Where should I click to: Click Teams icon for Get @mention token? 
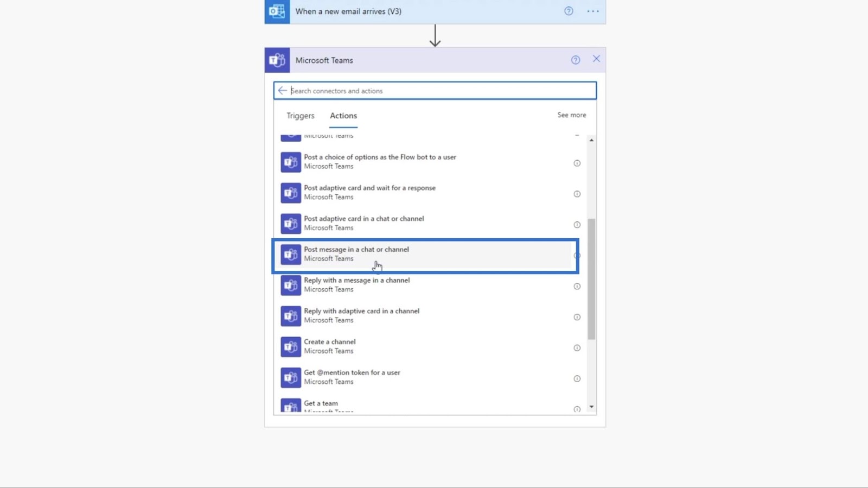(x=291, y=377)
